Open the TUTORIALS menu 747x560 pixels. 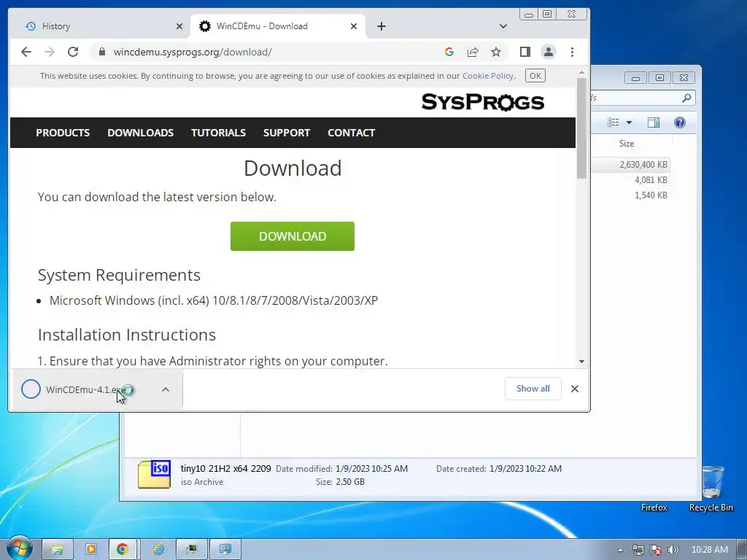(x=218, y=133)
